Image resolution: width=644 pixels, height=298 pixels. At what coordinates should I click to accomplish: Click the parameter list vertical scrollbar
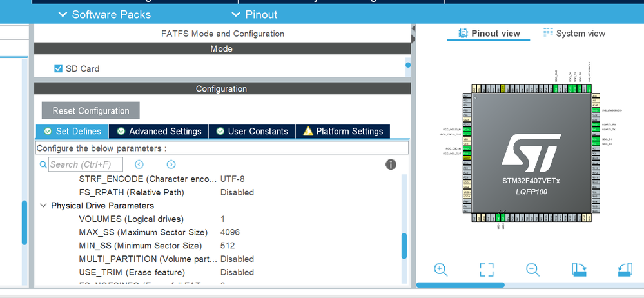pyautogui.click(x=404, y=246)
